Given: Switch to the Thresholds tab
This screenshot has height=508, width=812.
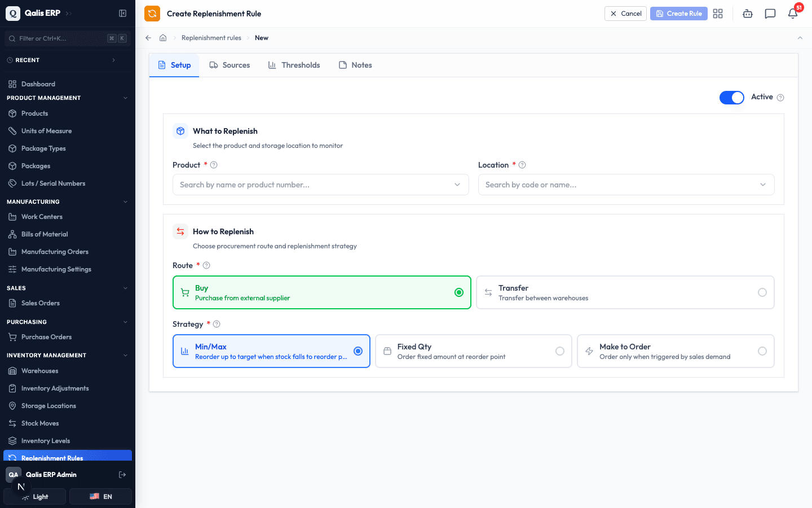Looking at the screenshot, I should [294, 65].
